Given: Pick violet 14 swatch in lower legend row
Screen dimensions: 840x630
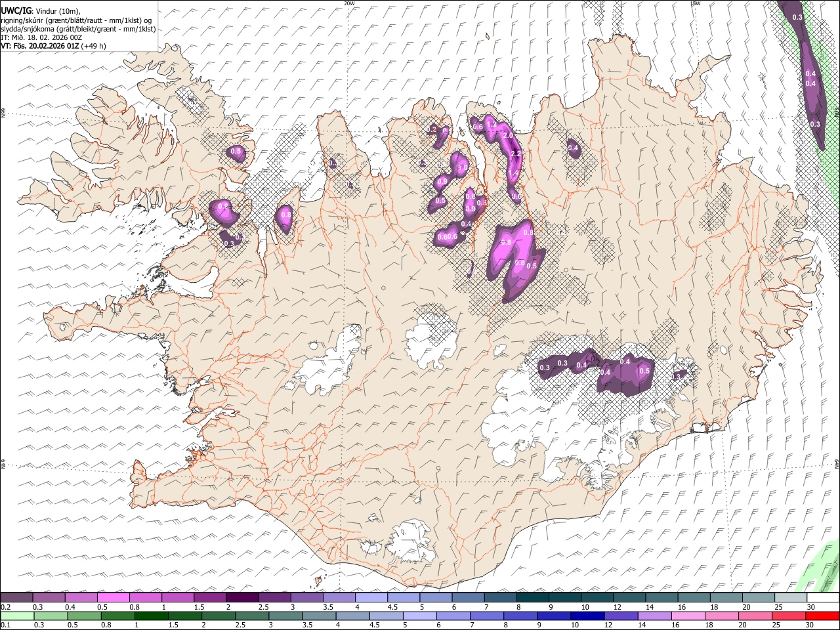Looking at the screenshot, I should [654, 616].
